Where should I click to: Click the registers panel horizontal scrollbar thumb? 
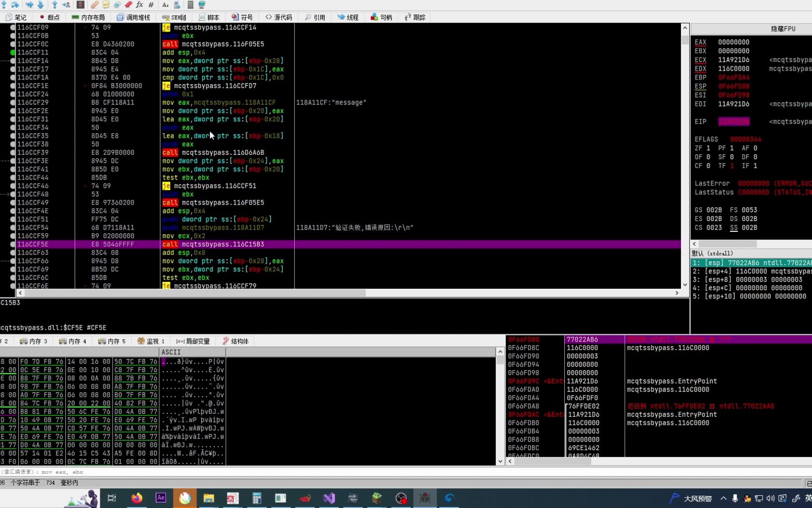pos(728,244)
